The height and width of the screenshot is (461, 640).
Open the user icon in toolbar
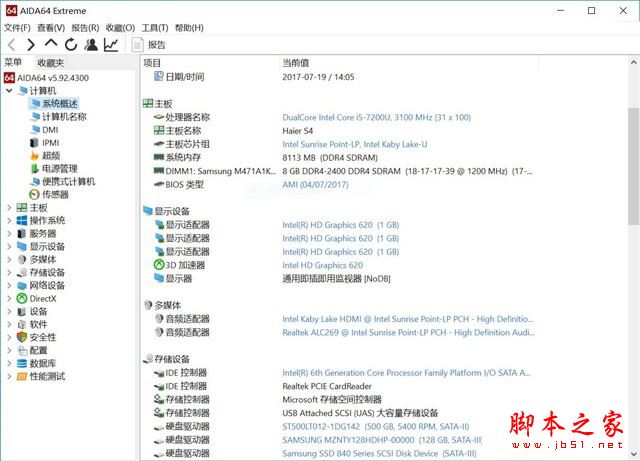click(91, 45)
